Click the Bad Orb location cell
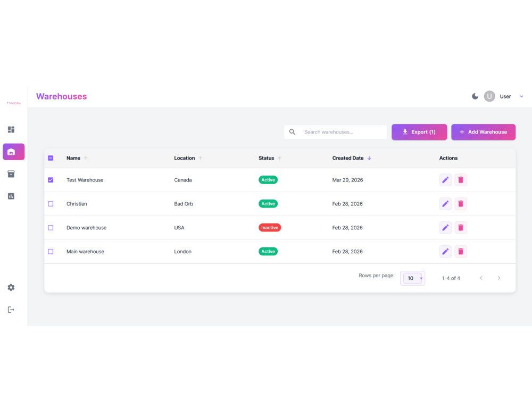Screen dimensions: 532x399 pos(184,204)
